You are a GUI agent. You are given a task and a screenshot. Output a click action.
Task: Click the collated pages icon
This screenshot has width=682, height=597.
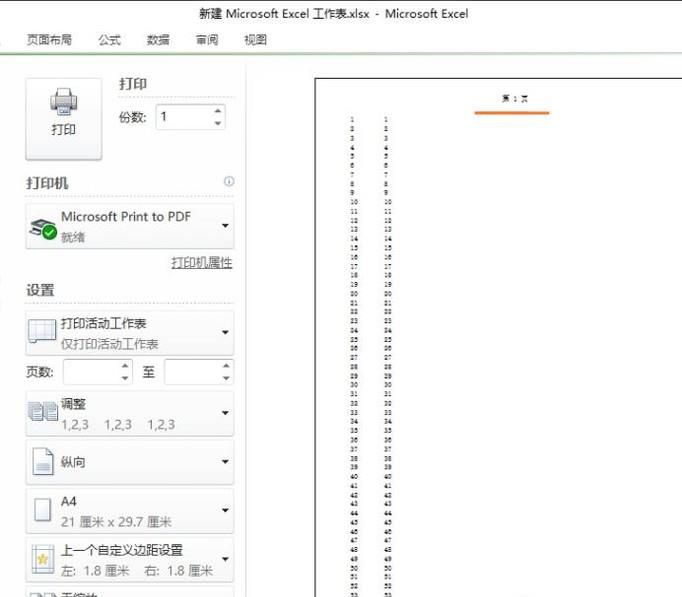coord(43,411)
